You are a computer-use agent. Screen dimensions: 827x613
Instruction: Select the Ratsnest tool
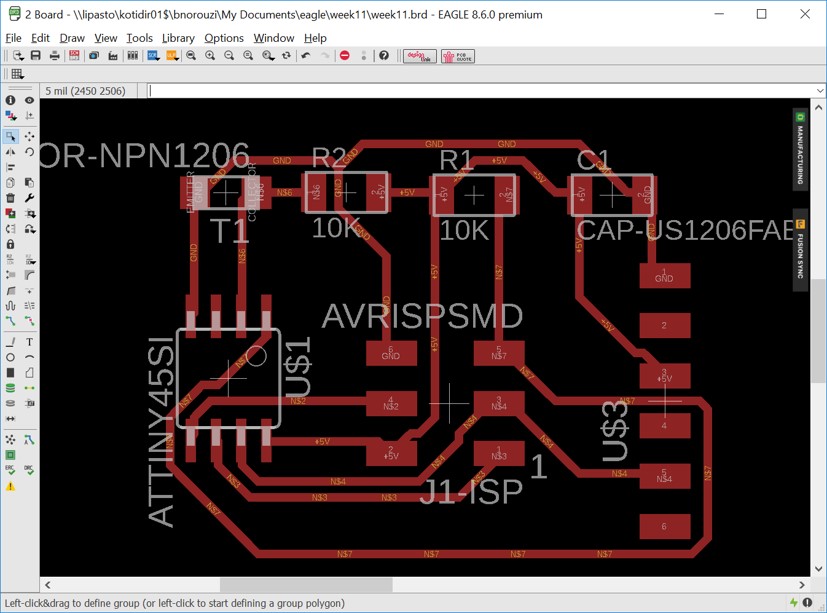pyautogui.click(x=11, y=439)
